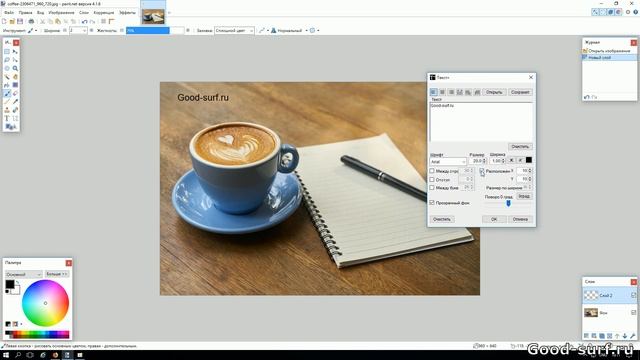Click the New file toolbar icon
Screen dimensions: 640x360
(x=4, y=21)
